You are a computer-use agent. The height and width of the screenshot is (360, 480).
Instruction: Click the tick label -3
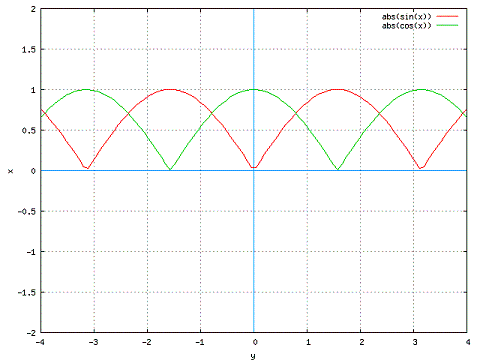tap(93, 342)
